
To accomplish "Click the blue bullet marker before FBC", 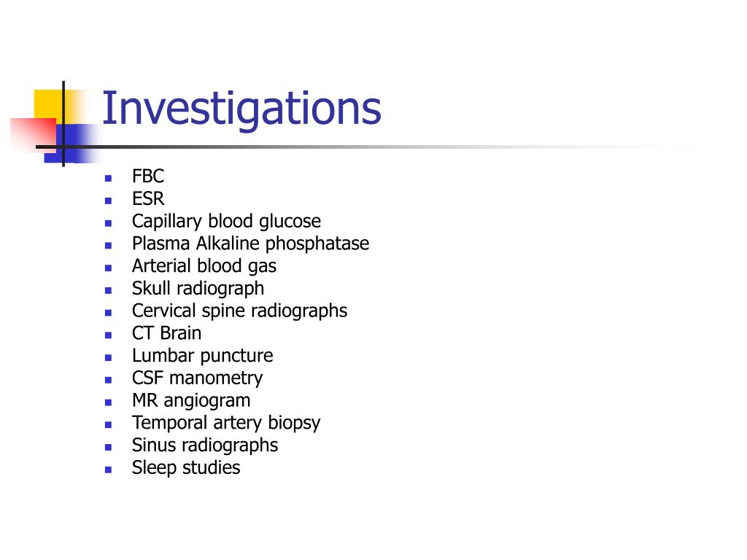I will [109, 179].
